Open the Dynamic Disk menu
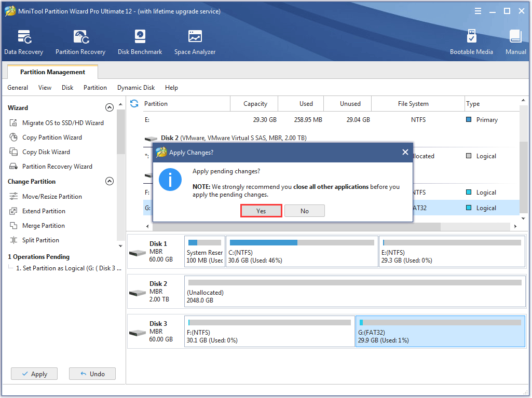 click(136, 88)
